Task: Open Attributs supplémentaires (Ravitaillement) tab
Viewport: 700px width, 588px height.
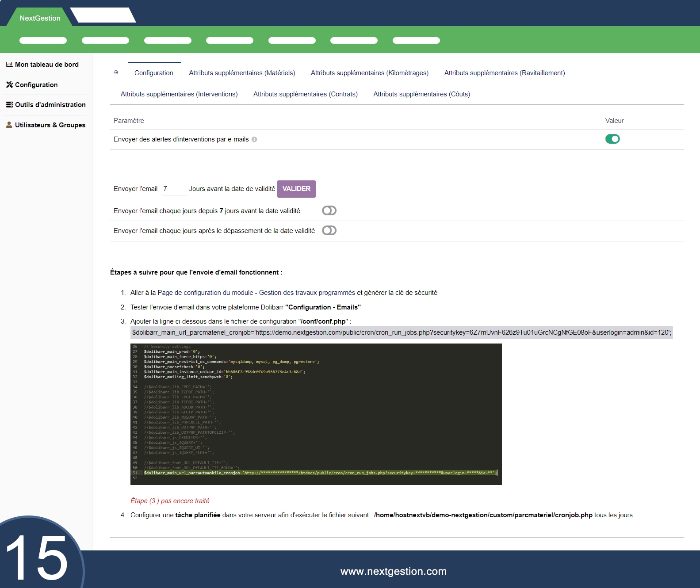Action: (x=504, y=73)
